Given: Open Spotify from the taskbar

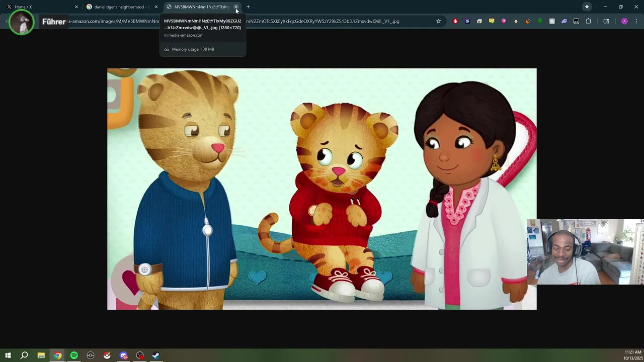Looking at the screenshot, I should [74, 355].
